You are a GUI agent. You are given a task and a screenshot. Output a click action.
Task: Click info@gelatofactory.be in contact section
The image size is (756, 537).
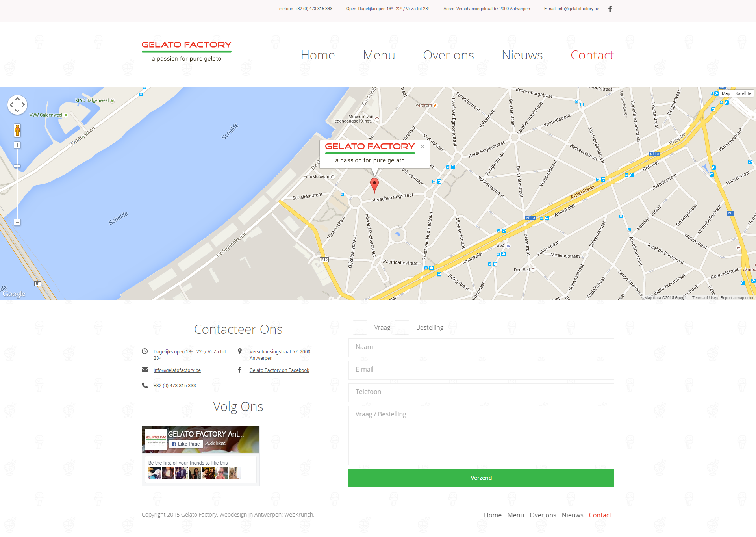(177, 370)
